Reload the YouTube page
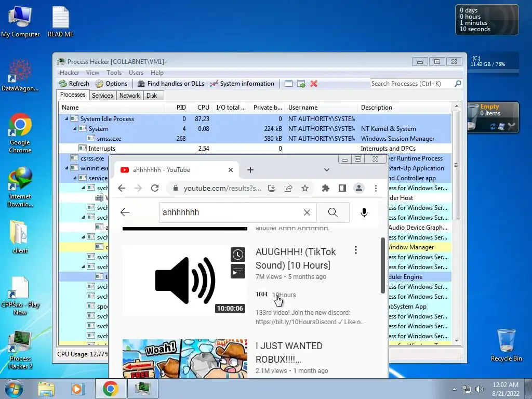Viewport: 532px width, 399px height. [155, 188]
